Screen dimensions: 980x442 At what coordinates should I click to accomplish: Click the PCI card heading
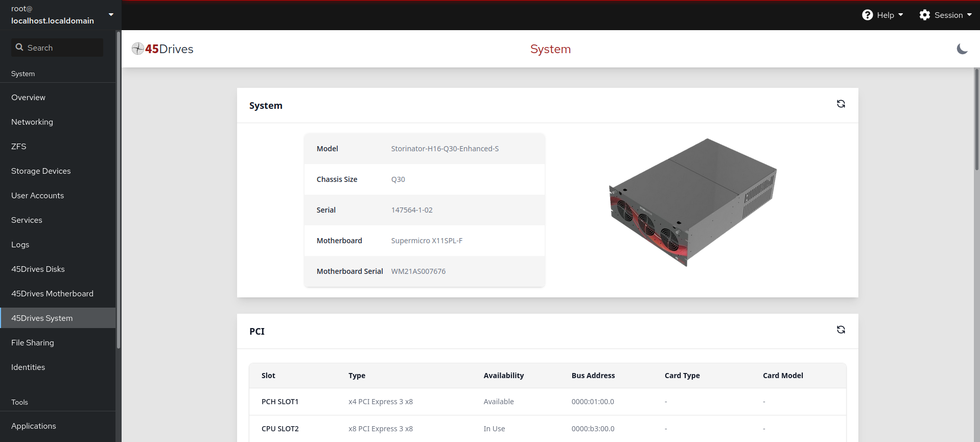pos(257,332)
